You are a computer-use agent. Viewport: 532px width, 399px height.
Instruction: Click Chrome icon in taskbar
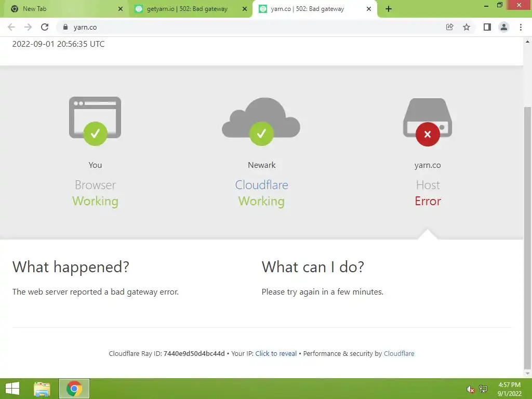coord(74,389)
